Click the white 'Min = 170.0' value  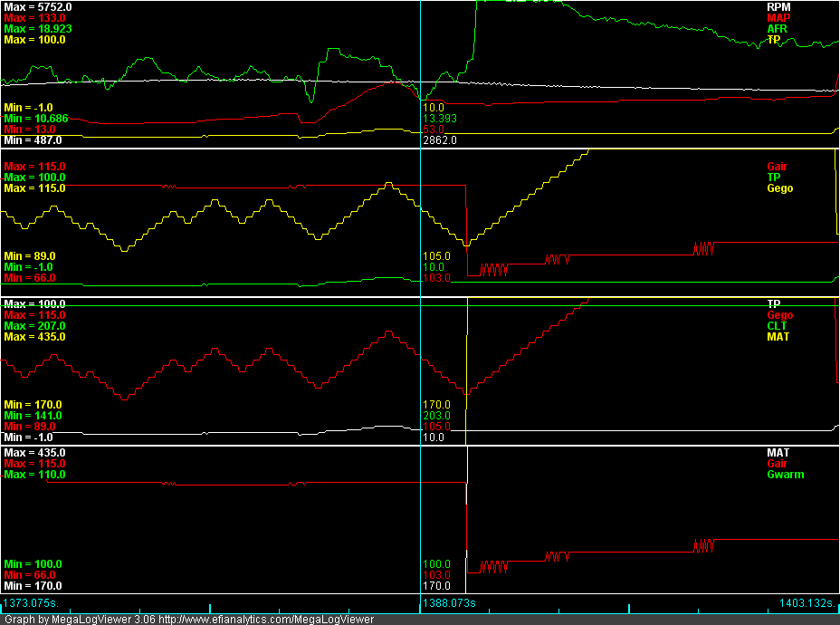[x=33, y=585]
